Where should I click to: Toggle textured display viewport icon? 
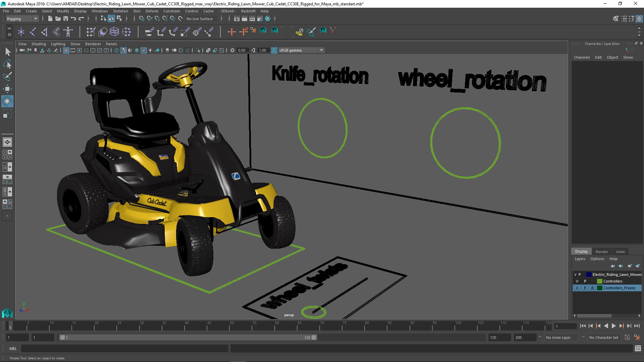[x=144, y=50]
